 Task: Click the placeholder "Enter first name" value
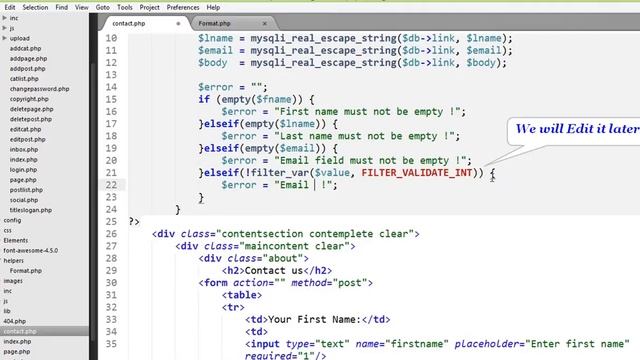pyautogui.click(x=577, y=344)
